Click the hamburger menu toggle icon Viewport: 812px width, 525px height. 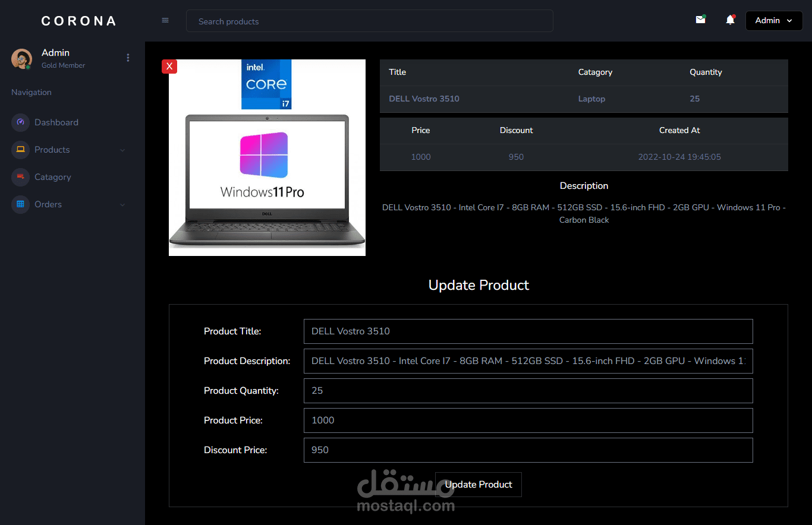point(165,21)
